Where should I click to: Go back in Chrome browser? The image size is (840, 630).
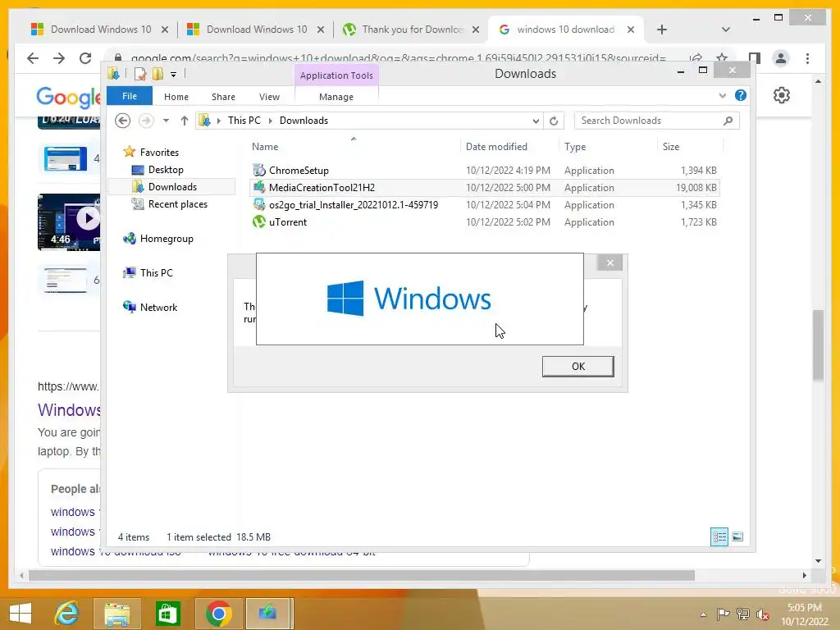click(33, 58)
